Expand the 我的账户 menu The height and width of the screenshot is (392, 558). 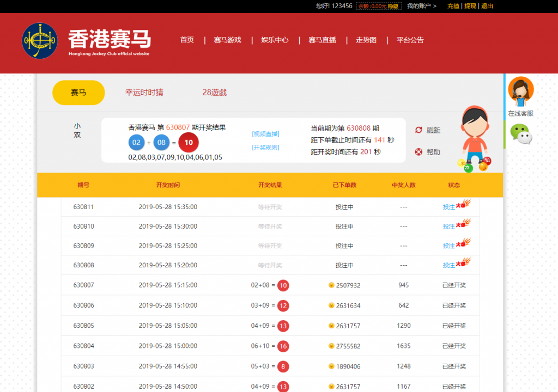click(422, 6)
